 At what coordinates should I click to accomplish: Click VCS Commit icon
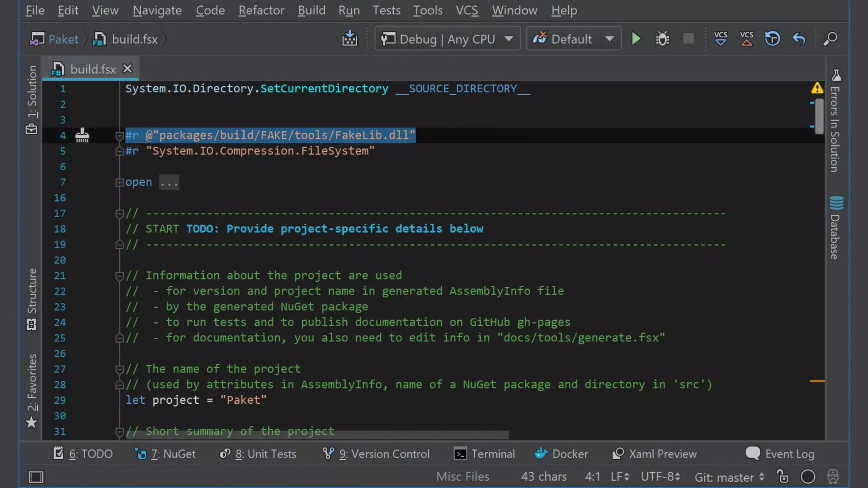coord(746,39)
